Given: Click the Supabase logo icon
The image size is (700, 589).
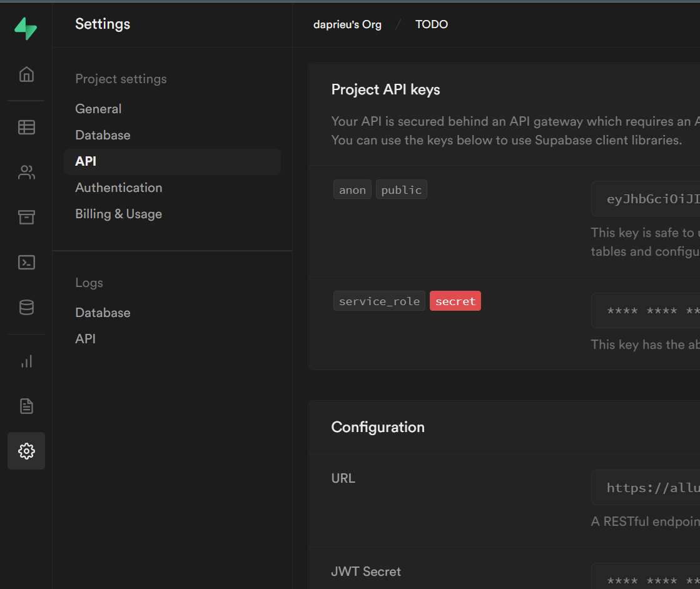Looking at the screenshot, I should (26, 29).
